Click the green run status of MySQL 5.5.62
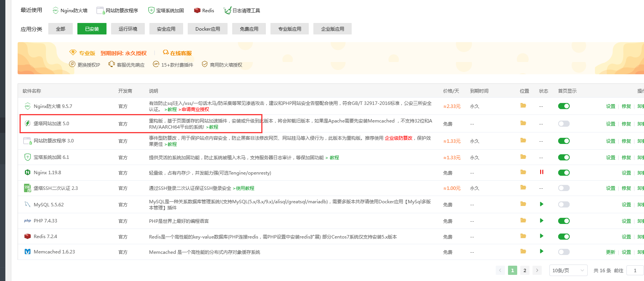This screenshot has width=644, height=281. point(542,204)
